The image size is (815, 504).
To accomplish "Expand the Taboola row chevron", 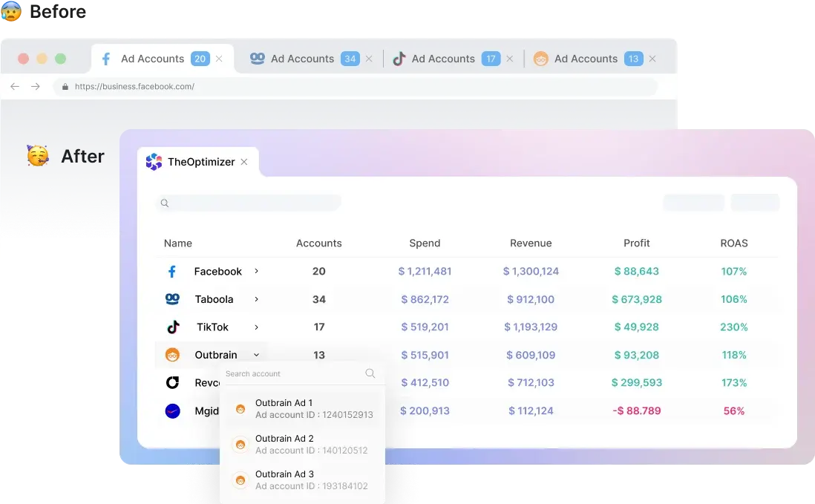I will point(256,299).
